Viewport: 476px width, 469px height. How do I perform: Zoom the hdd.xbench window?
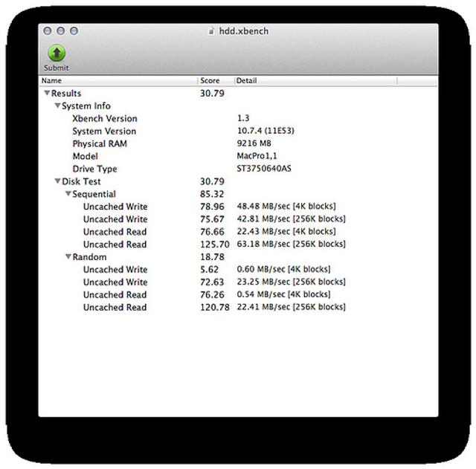pyautogui.click(x=74, y=31)
